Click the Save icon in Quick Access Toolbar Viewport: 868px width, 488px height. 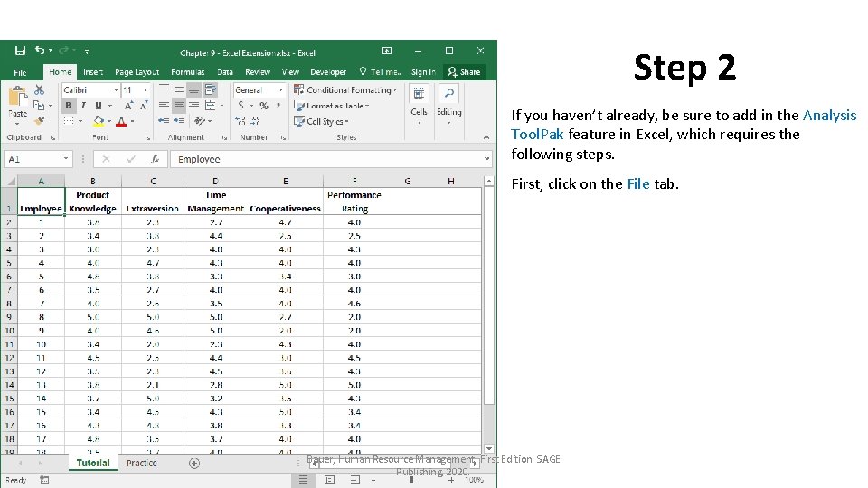tap(20, 51)
